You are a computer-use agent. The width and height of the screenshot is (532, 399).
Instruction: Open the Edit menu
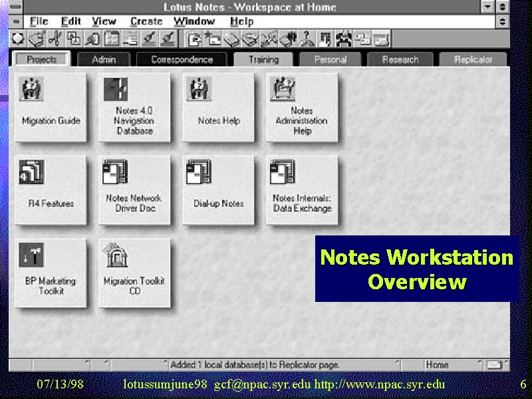[x=71, y=21]
